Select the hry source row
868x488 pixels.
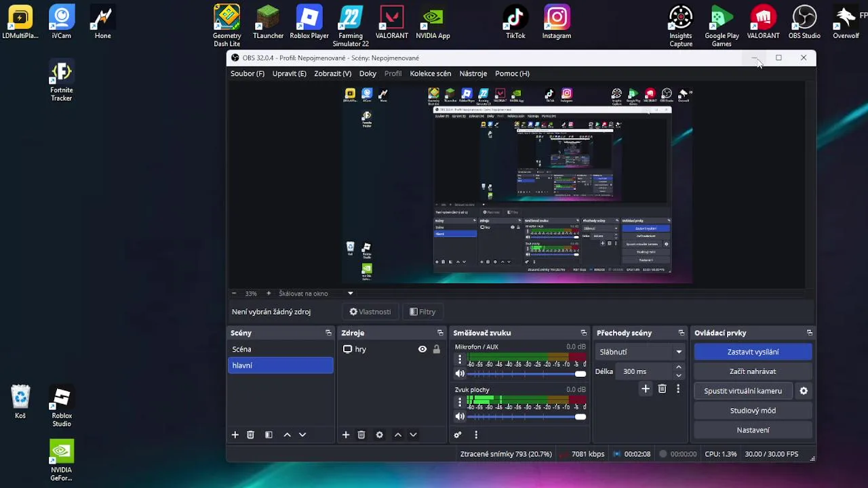pos(392,350)
